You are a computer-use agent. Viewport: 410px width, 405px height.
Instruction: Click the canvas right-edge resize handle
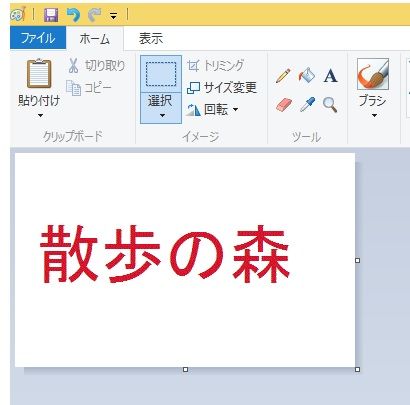pyautogui.click(x=357, y=260)
